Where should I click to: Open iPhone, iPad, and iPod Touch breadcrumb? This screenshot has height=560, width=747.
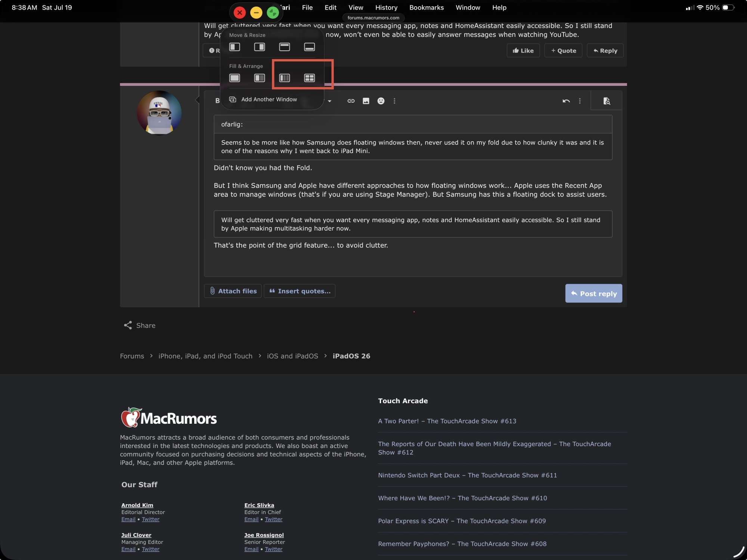click(205, 356)
